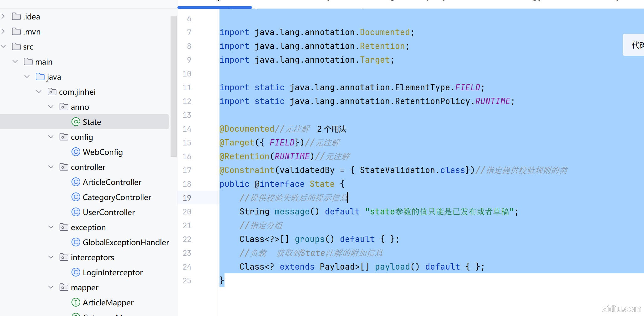Screen dimensions: 644x316
Task: Click the .idea folder icon
Action: click(16, 17)
